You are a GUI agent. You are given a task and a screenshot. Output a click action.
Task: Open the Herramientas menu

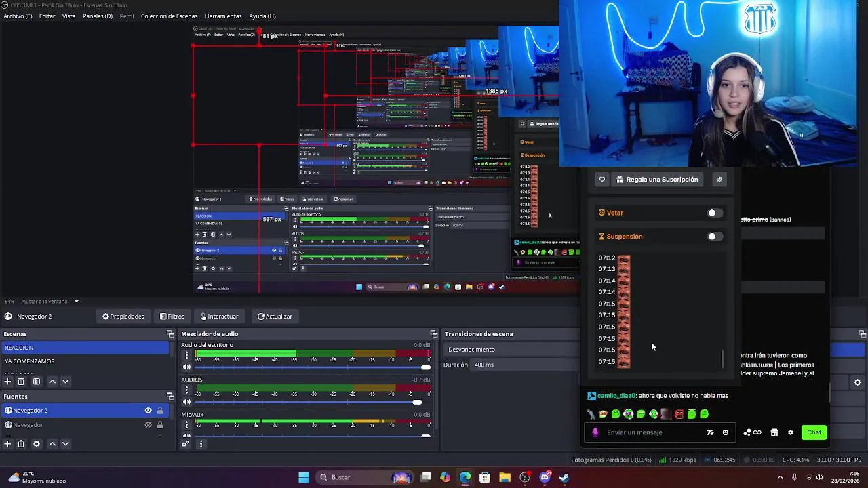click(x=223, y=16)
